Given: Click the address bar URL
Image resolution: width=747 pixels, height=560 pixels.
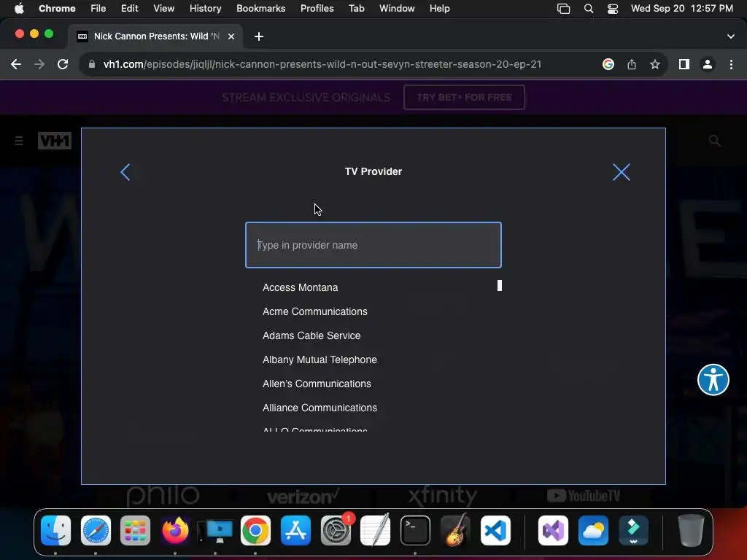Looking at the screenshot, I should pos(322,64).
